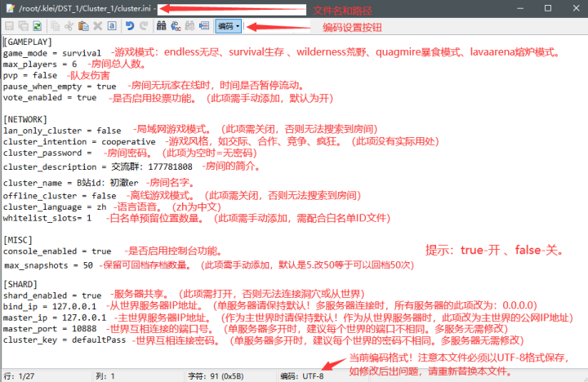Click the cluster_intention = cooperative line
Viewport: 588px width, 382px height.
pos(79,142)
